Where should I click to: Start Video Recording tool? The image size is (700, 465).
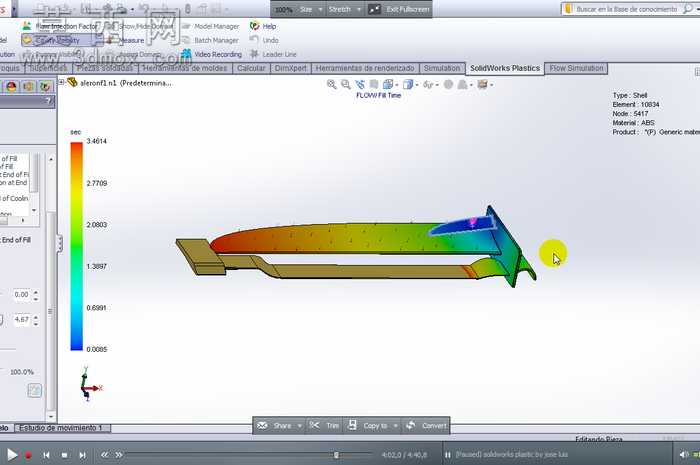click(x=212, y=54)
